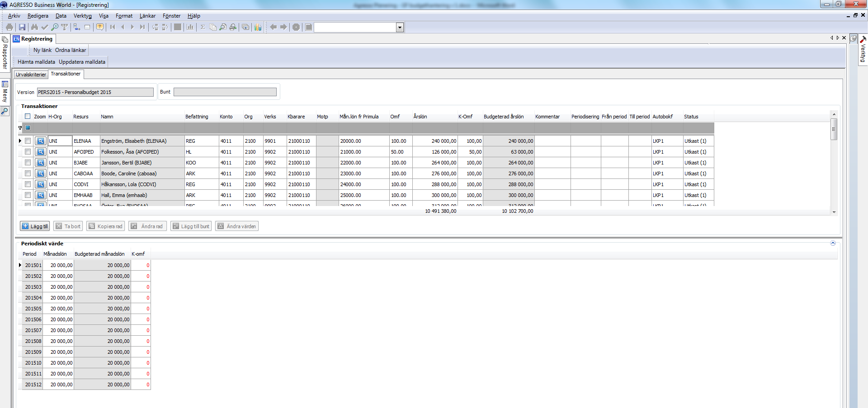
Task: Open the Meny side panel
Action: click(5, 92)
